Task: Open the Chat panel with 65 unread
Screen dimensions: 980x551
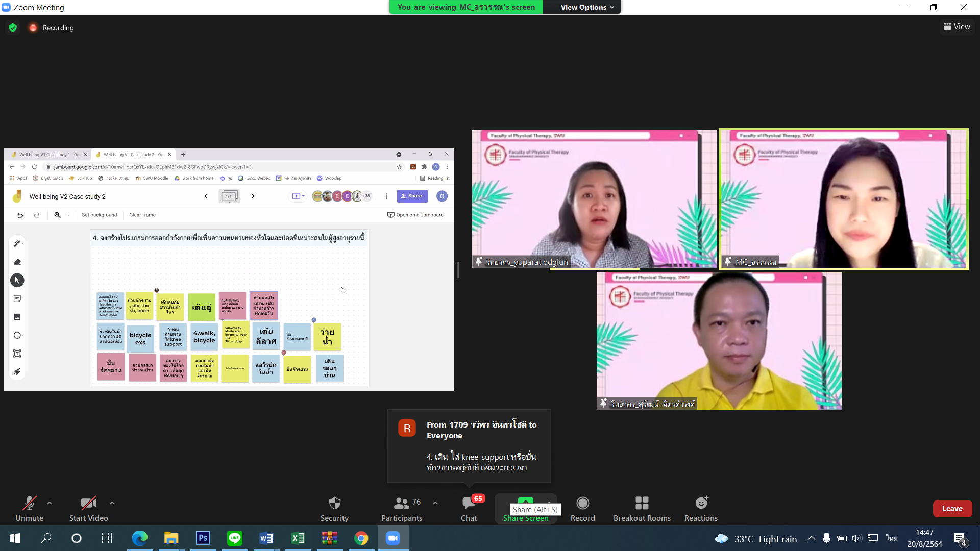Action: click(x=469, y=504)
